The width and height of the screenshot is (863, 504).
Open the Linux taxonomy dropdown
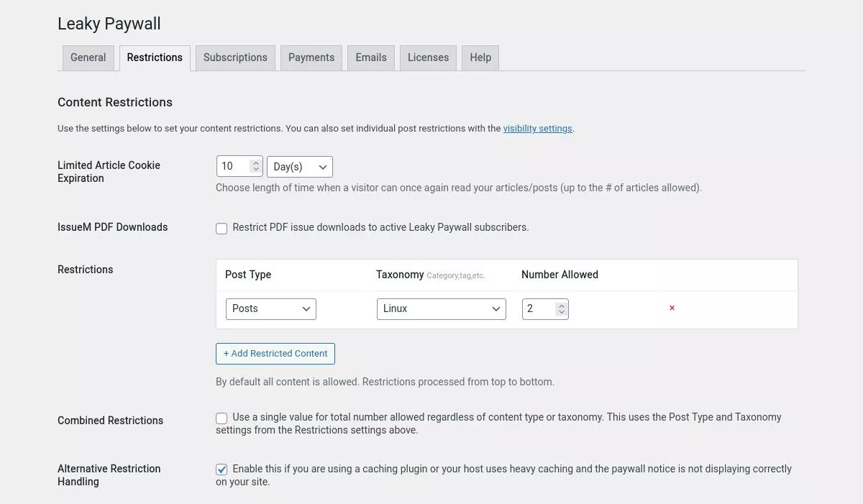441,309
